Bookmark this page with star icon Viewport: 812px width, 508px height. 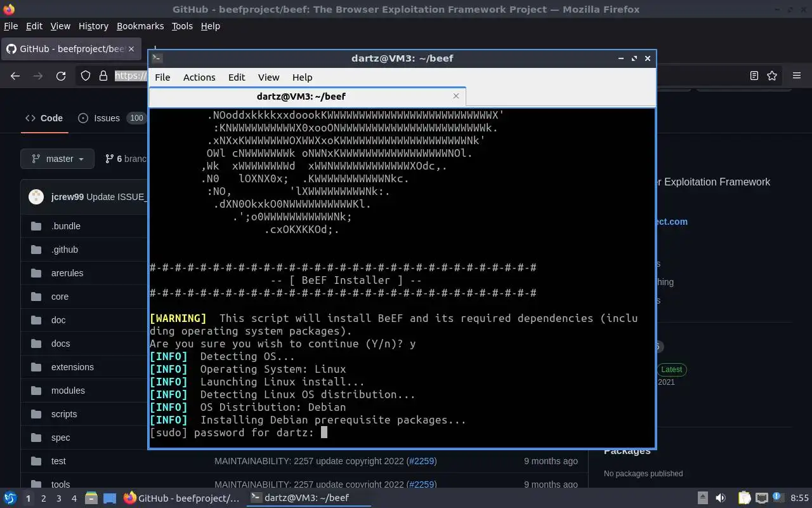coord(772,76)
